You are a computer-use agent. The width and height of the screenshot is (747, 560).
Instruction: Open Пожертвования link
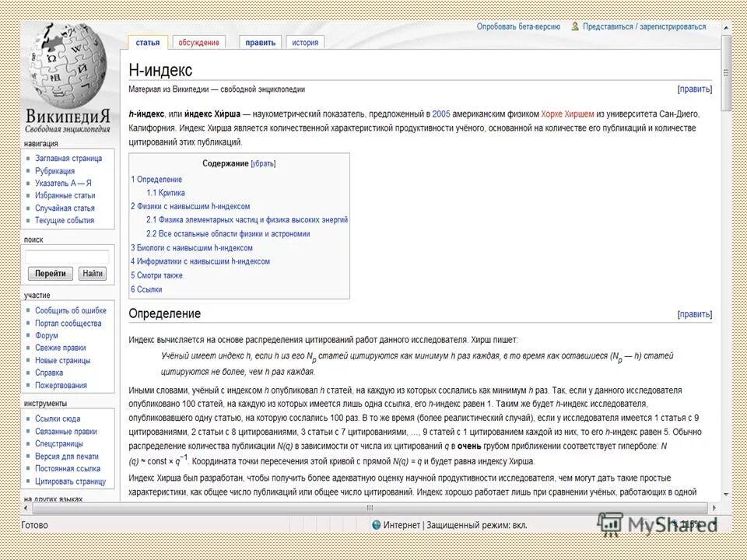61,386
